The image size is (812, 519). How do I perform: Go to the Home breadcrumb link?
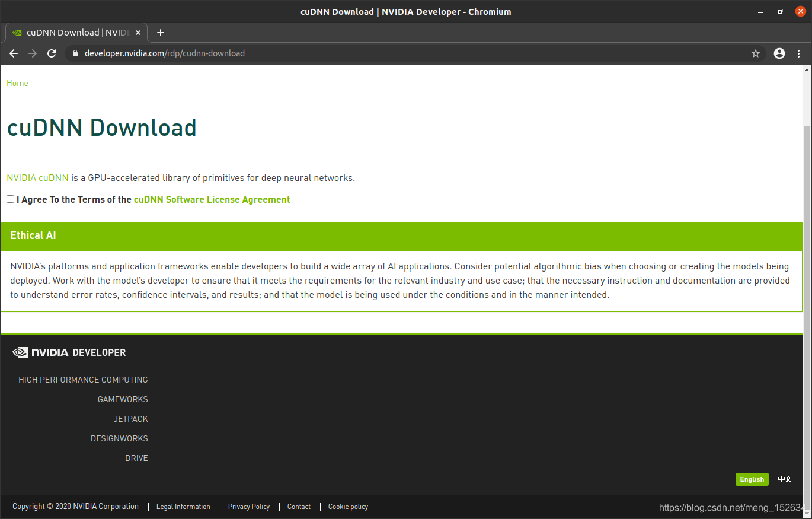[17, 83]
